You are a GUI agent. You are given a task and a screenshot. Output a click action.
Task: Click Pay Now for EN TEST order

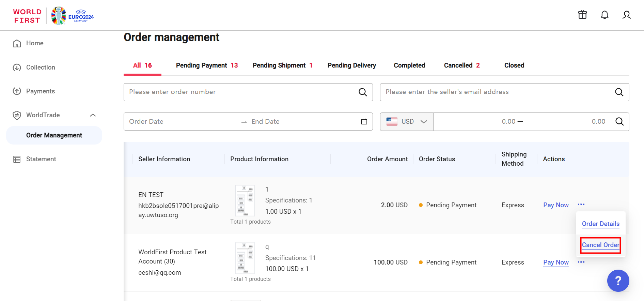(x=556, y=205)
